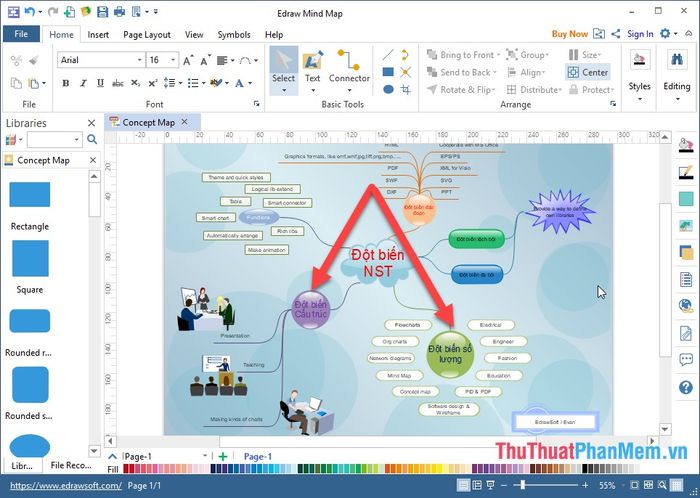The height and width of the screenshot is (498, 700).
Task: Activate the Select tool
Action: pos(283,71)
